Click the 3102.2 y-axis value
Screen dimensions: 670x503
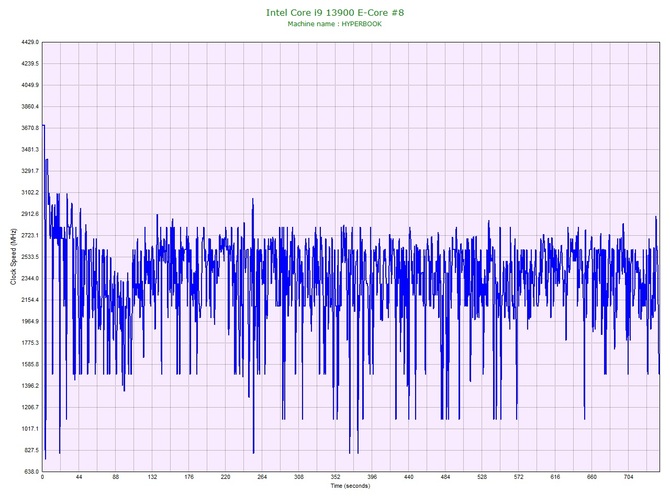click(x=30, y=192)
